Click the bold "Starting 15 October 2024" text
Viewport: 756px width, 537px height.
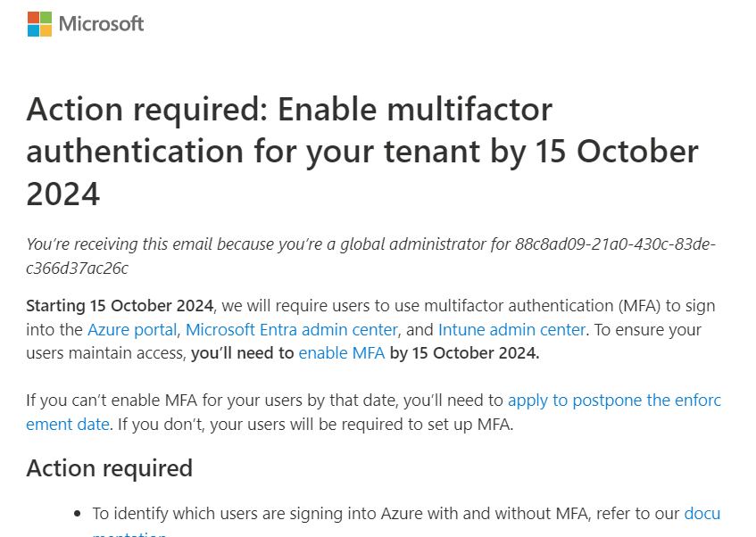[x=120, y=306]
